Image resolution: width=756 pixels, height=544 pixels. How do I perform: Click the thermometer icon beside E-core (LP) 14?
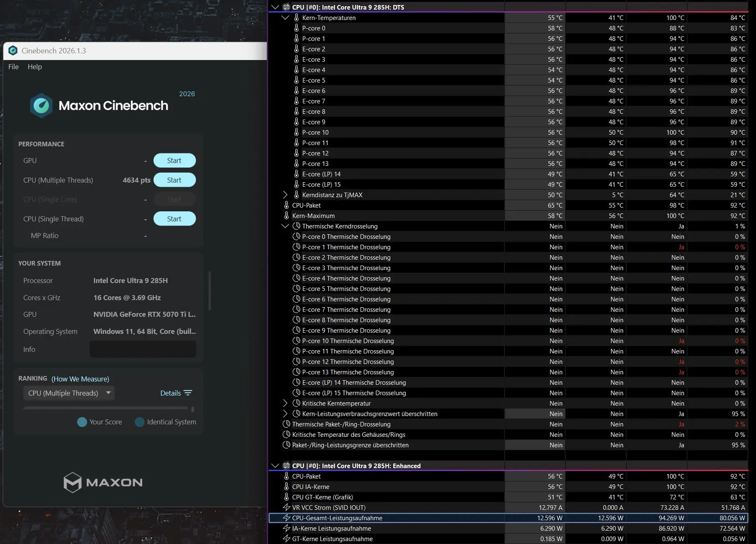[x=296, y=174]
